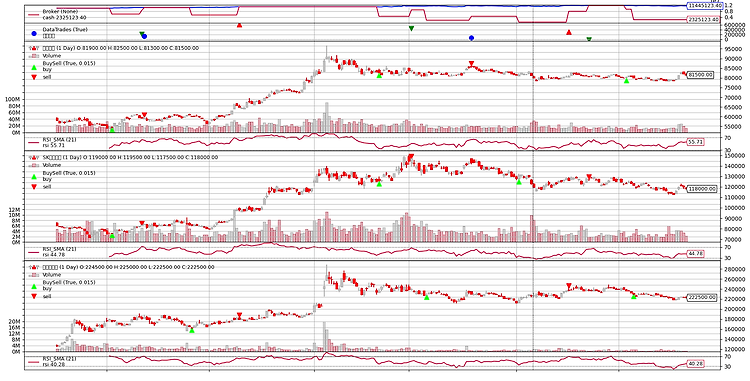Click green buy triangle legend in O:224500.00 panel
Screen dimensions: 750x381
[33, 287]
